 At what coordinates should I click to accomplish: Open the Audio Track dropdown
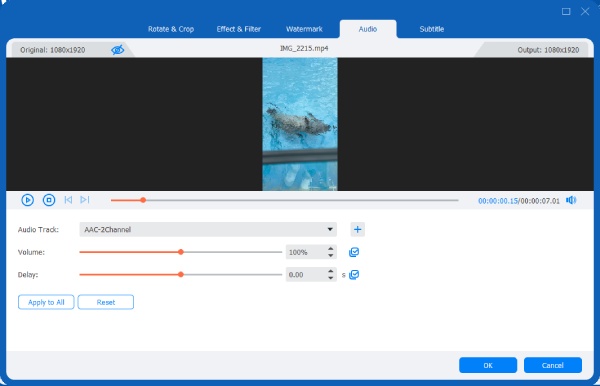pyautogui.click(x=208, y=230)
